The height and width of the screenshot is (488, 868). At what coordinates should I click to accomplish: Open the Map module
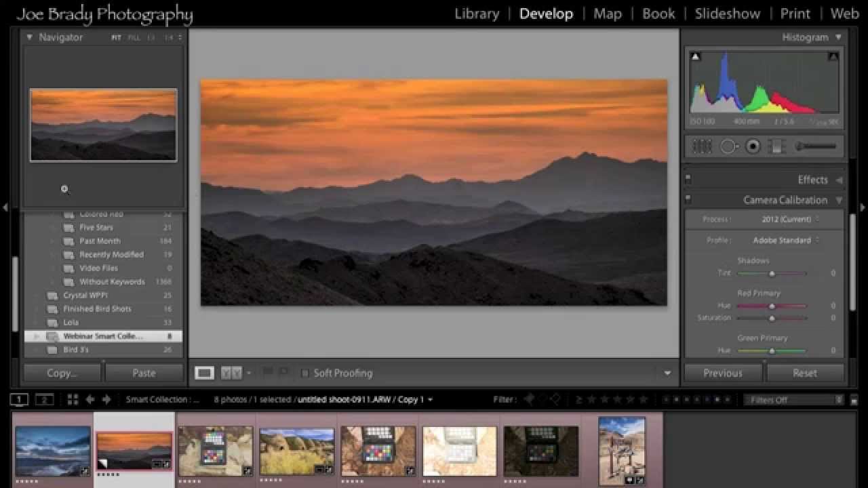(607, 14)
